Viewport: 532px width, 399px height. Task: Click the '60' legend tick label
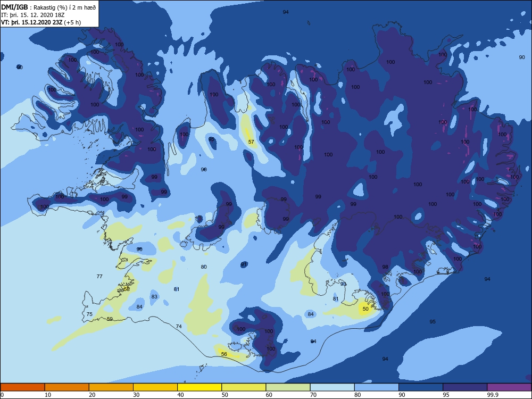click(x=269, y=395)
